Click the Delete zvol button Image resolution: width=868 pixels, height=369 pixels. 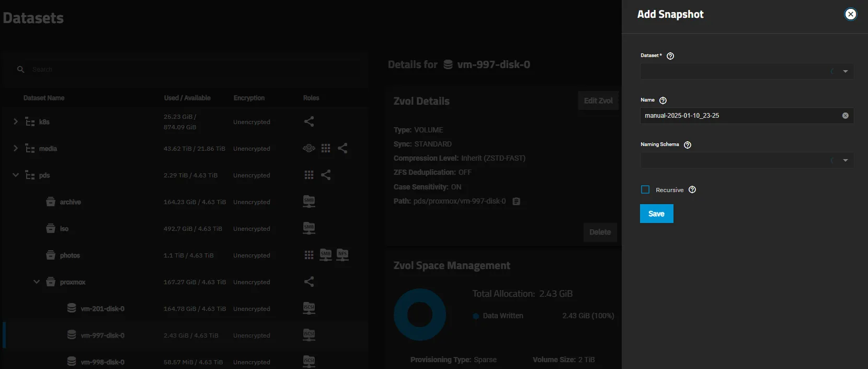[600, 232]
